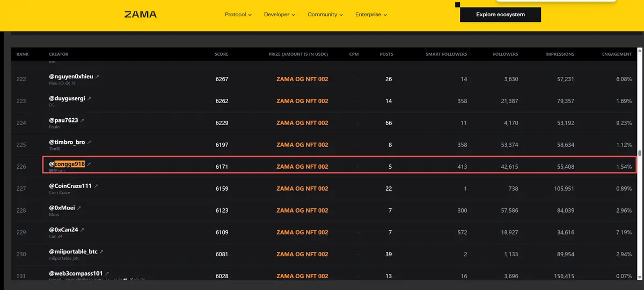This screenshot has height=290, width=644.
Task: Click engagement 9.23% for @pau7623
Action: [x=624, y=123]
